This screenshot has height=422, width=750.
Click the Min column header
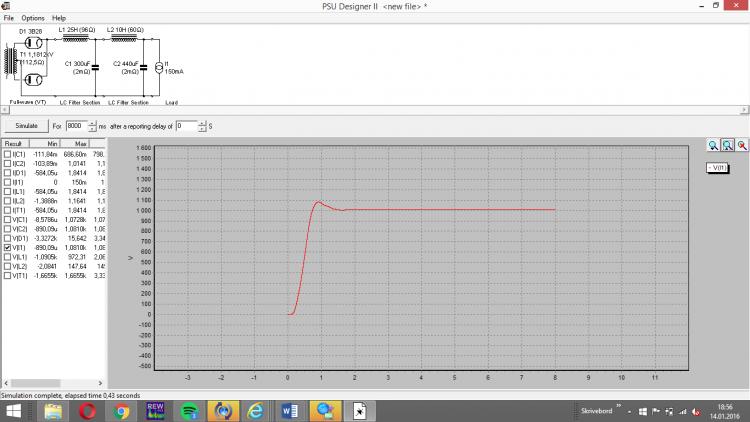click(x=44, y=144)
